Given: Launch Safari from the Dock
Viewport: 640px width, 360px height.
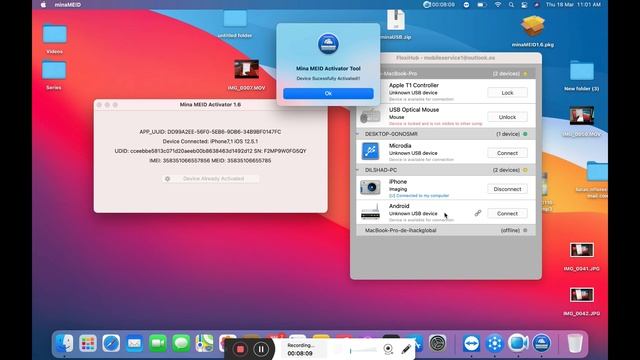Looking at the screenshot, I should click(x=111, y=343).
